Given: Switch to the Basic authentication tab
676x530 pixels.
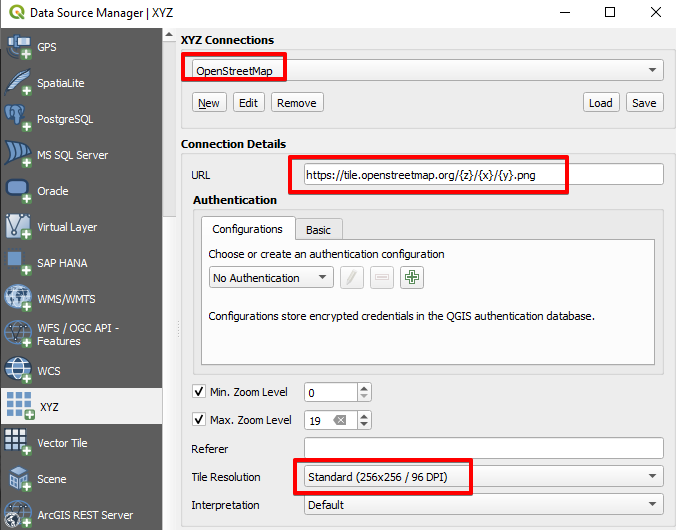Looking at the screenshot, I should [x=319, y=230].
